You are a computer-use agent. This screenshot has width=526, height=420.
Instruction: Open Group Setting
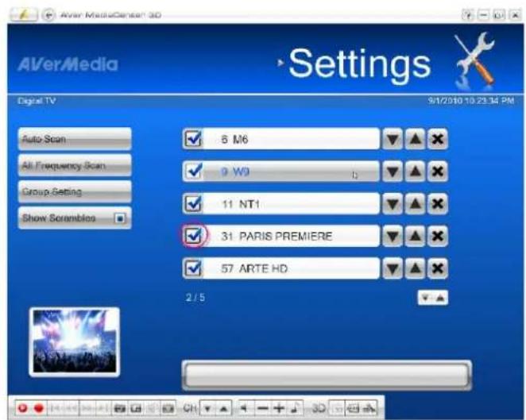[x=75, y=191]
